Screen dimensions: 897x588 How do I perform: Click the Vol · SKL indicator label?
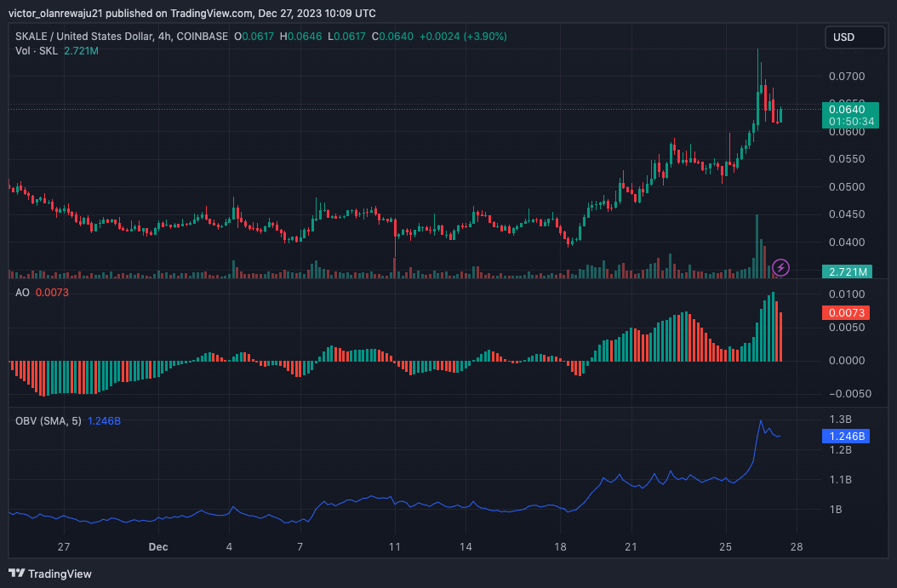click(37, 51)
